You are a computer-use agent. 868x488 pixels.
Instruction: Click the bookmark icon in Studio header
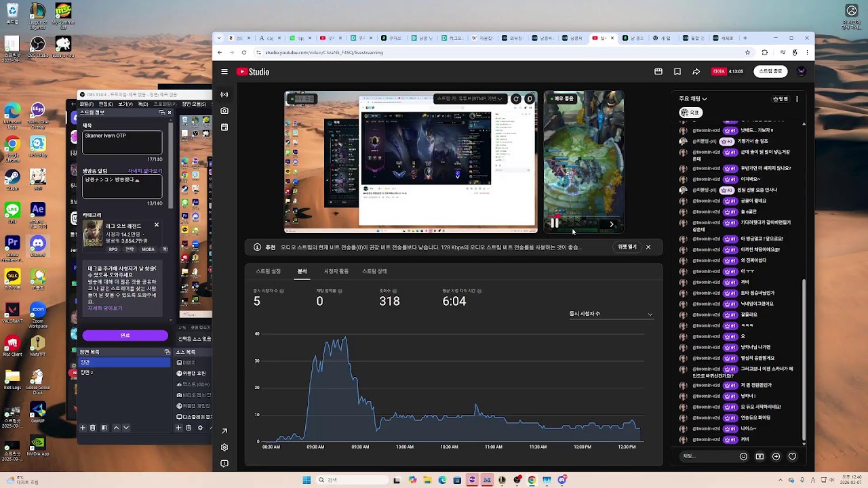click(677, 71)
